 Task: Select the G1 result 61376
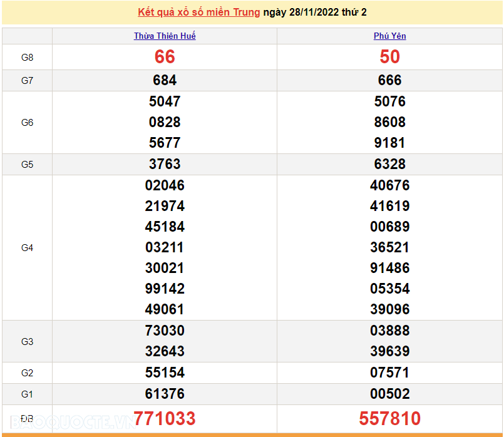(165, 394)
